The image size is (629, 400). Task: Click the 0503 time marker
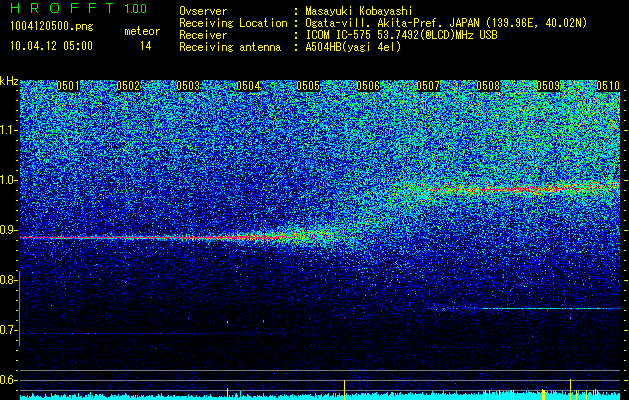[188, 86]
